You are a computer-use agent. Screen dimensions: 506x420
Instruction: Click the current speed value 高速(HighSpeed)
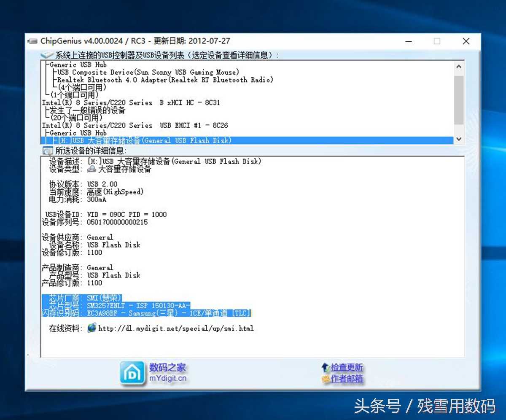tap(115, 192)
